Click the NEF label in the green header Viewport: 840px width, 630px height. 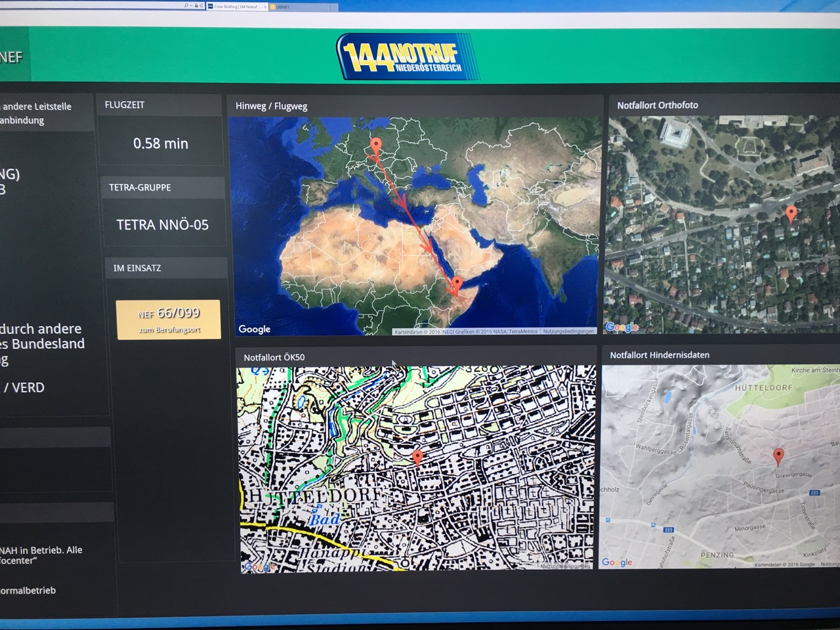pyautogui.click(x=11, y=57)
